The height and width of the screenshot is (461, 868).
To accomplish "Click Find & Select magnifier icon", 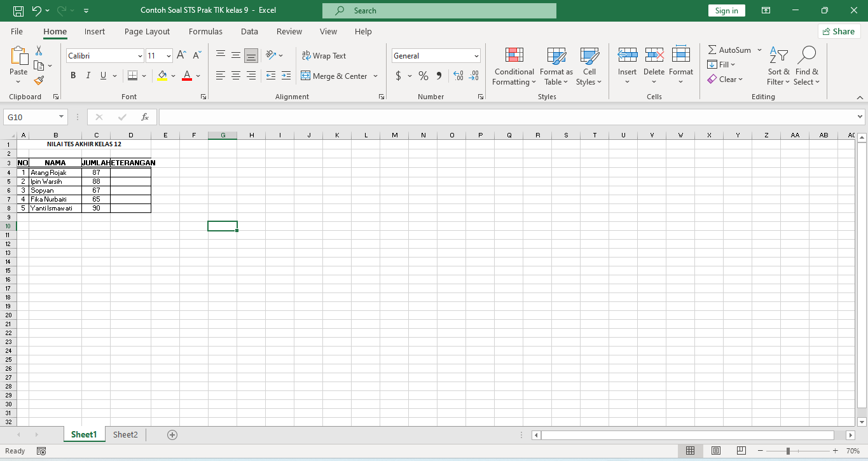I will [x=807, y=55].
